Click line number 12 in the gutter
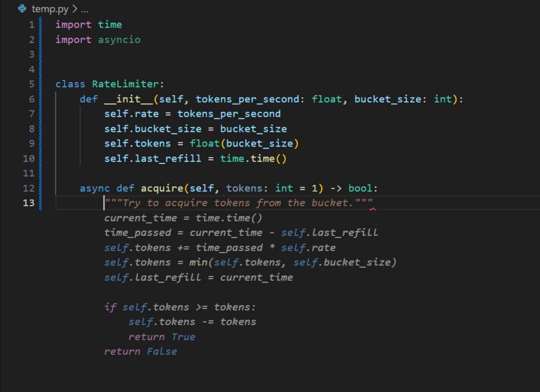The image size is (540, 392). coord(28,188)
